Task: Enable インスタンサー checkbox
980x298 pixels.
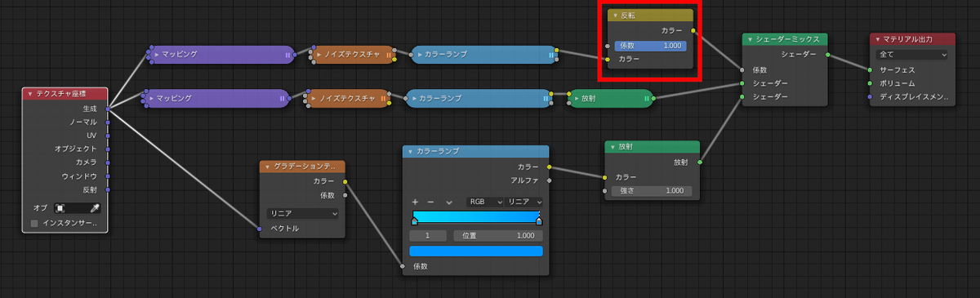Action: (34, 223)
